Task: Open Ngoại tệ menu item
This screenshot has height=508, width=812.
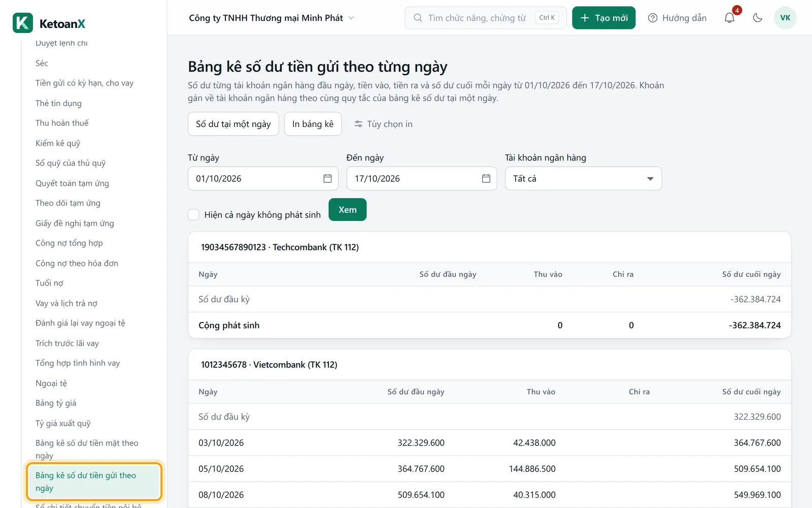Action: (x=51, y=383)
